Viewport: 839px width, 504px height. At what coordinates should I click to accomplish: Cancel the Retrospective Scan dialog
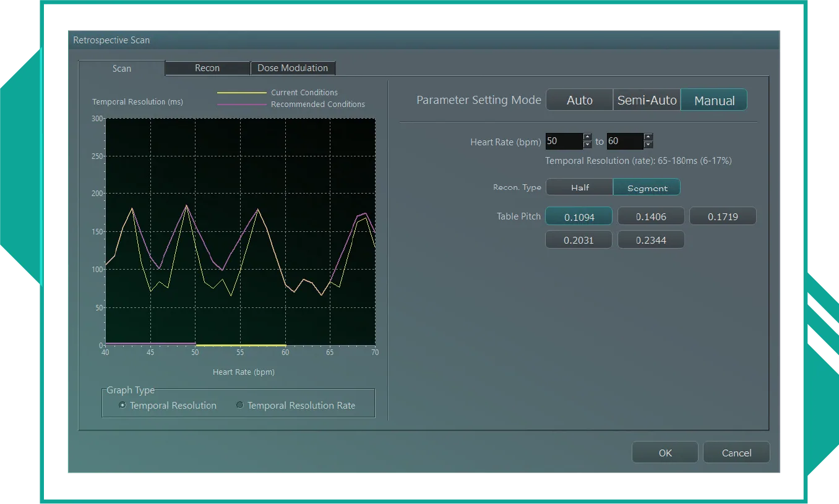pos(736,453)
